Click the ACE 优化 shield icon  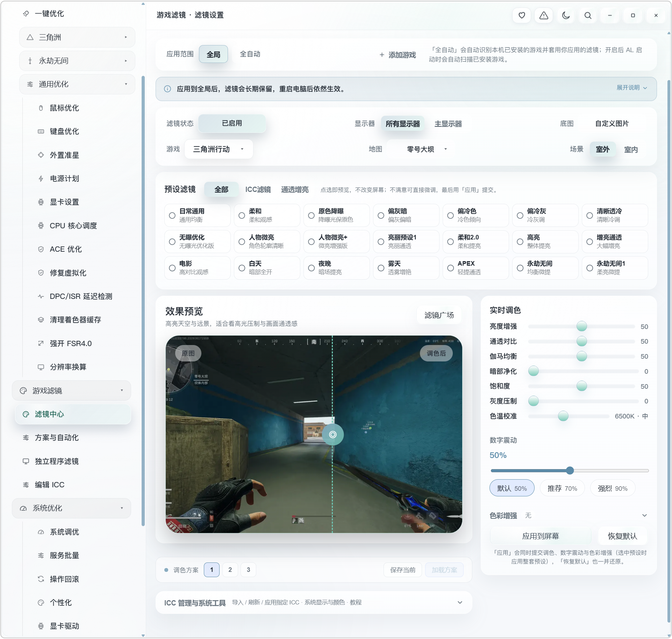[41, 249]
